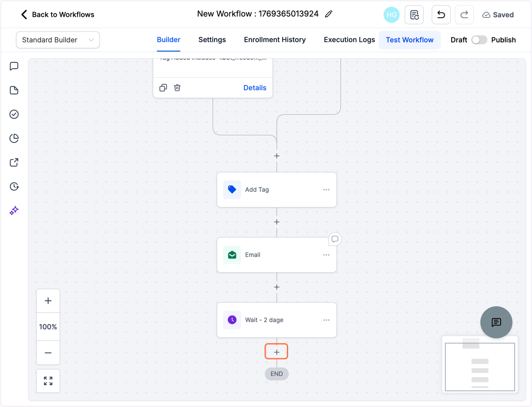532x407 pixels.
Task: Toggle Draft/Publish switch
Action: pos(479,40)
